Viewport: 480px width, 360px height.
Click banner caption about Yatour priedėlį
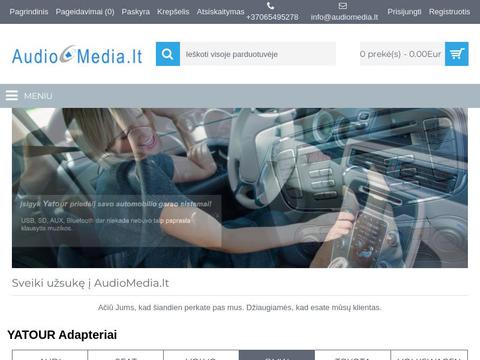[116, 204]
